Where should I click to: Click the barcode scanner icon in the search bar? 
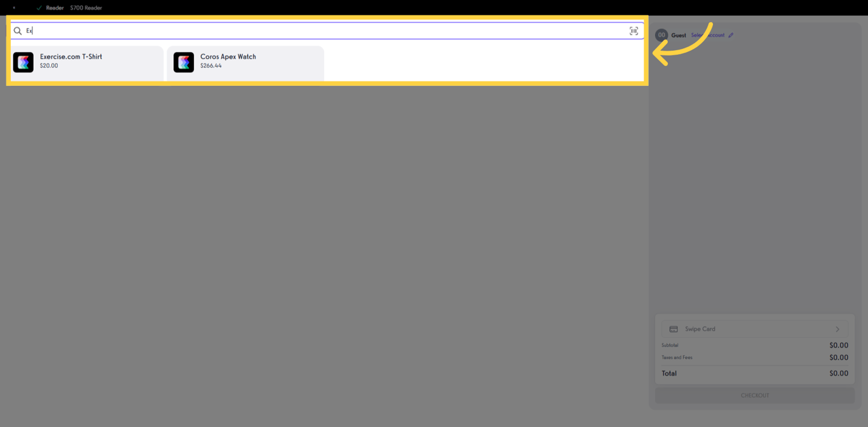634,30
